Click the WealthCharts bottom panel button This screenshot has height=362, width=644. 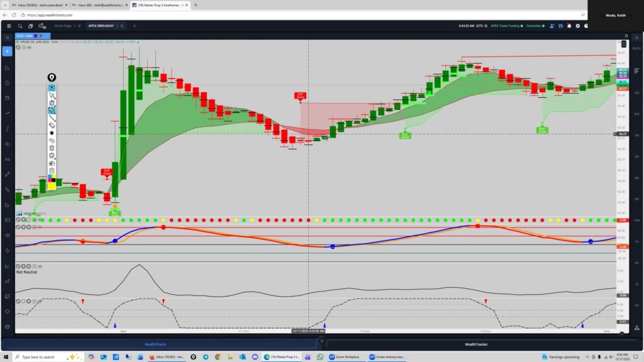[x=160, y=344]
